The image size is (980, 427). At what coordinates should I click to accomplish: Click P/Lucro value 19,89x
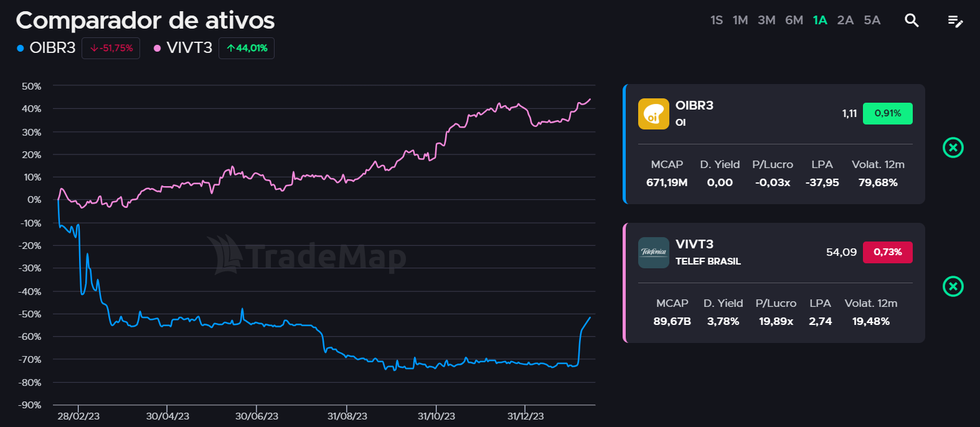(x=776, y=321)
